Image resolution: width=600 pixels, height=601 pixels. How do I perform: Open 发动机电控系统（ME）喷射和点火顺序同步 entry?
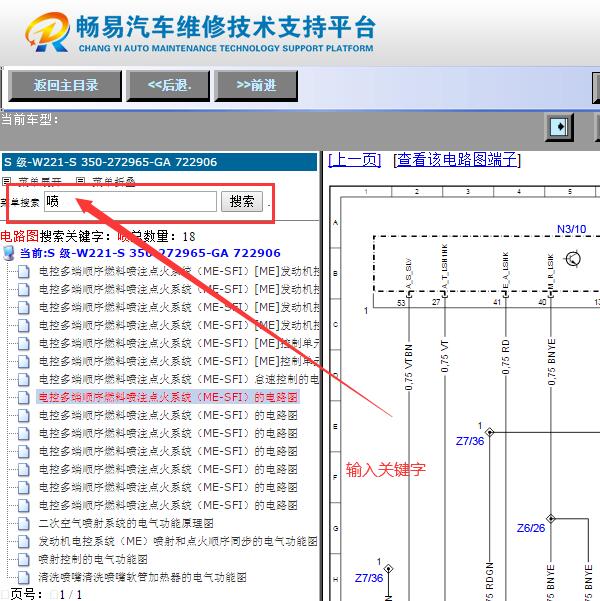178,541
